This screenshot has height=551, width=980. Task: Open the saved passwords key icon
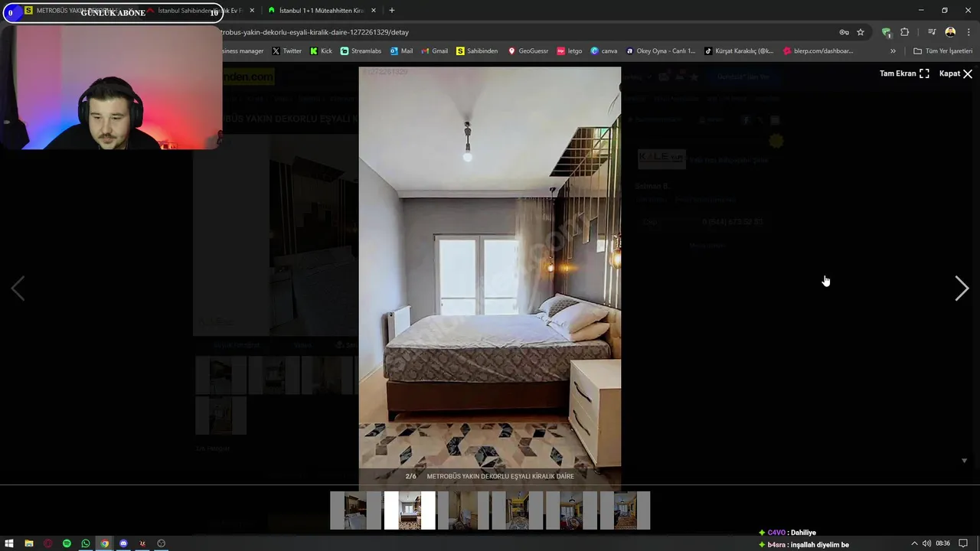point(844,32)
